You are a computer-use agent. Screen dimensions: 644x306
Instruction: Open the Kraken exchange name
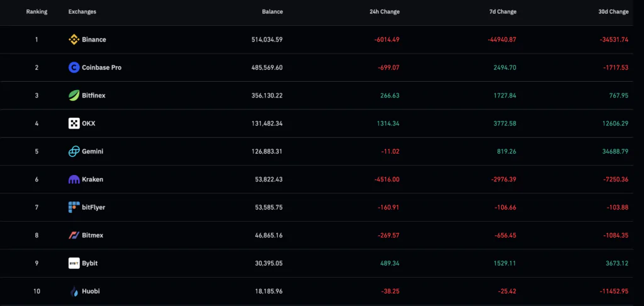click(92, 179)
